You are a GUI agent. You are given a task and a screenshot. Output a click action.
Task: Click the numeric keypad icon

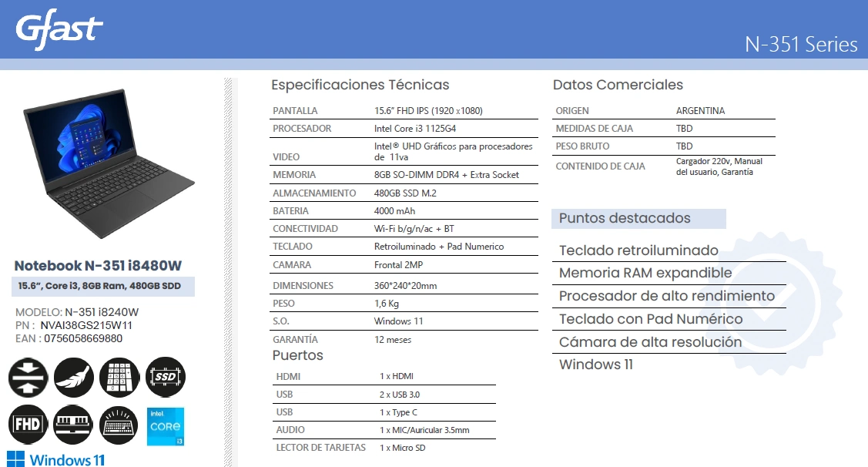[119, 378]
